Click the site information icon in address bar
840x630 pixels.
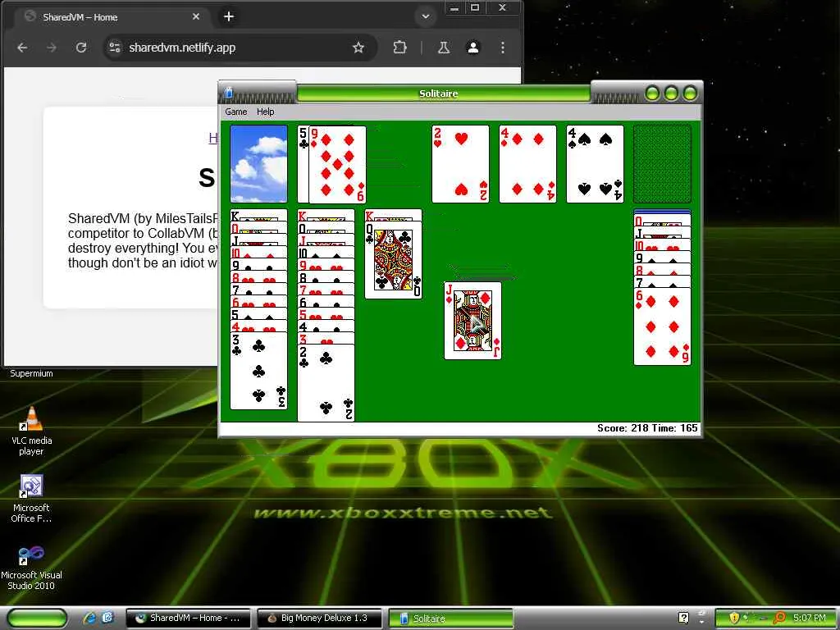tap(115, 48)
